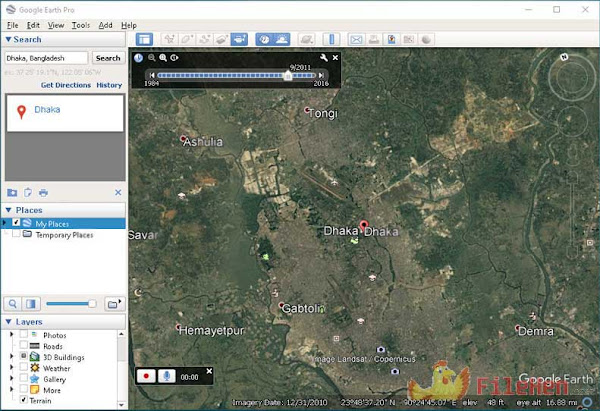Enable the Weather layer checkbox

click(x=23, y=367)
